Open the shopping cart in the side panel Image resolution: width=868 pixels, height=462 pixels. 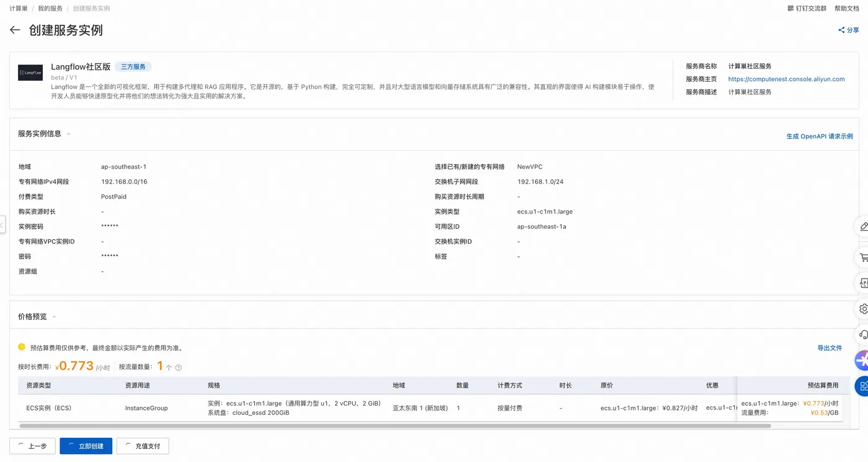[863, 257]
